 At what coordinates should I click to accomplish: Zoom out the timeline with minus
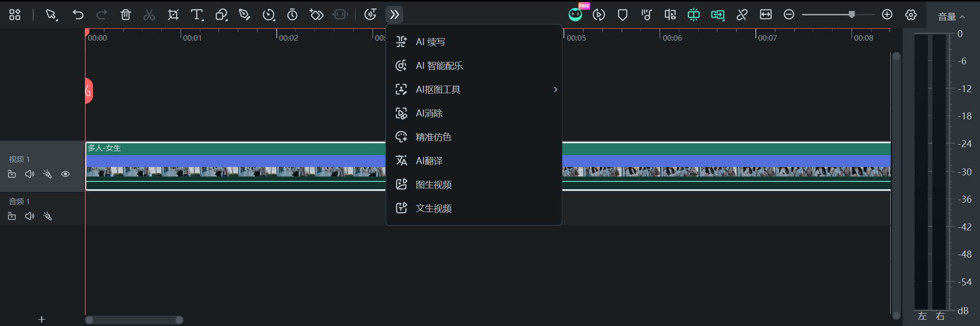(789, 15)
